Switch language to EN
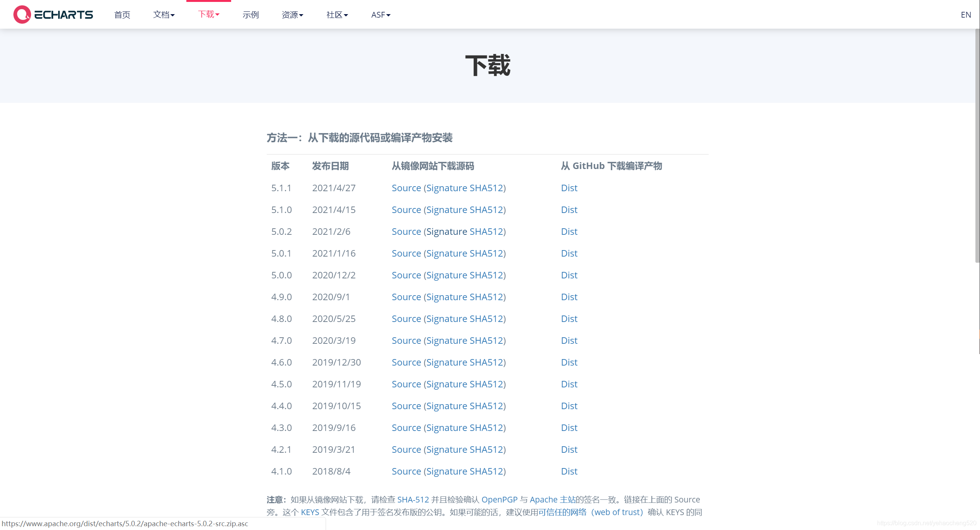 [x=965, y=15]
